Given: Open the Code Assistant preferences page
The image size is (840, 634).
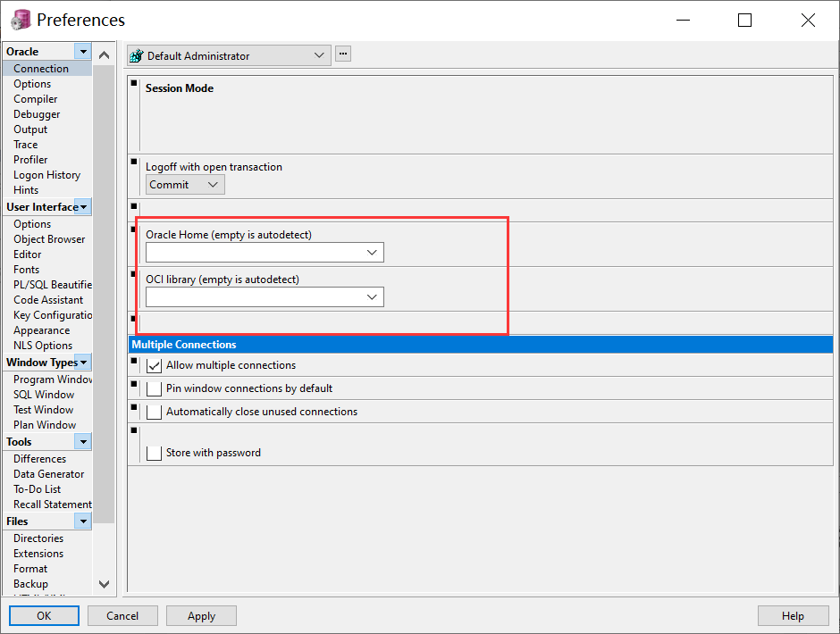Looking at the screenshot, I should coord(48,300).
